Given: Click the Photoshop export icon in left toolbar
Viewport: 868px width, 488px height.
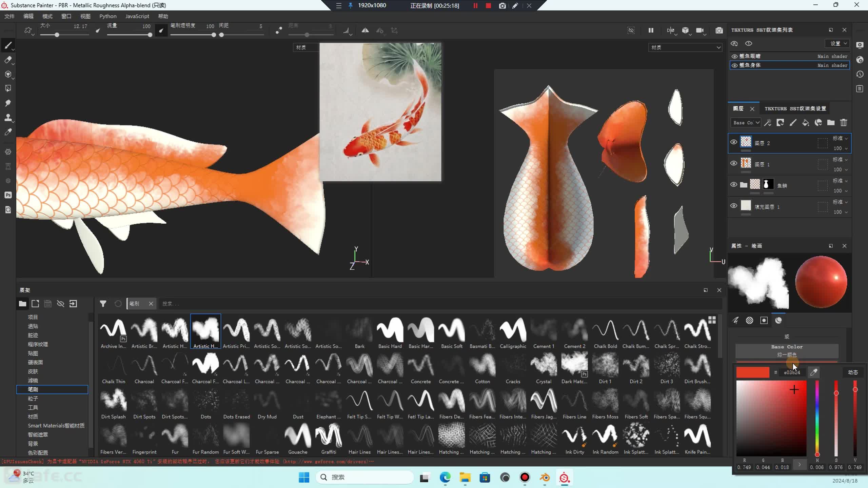Looking at the screenshot, I should point(8,195).
